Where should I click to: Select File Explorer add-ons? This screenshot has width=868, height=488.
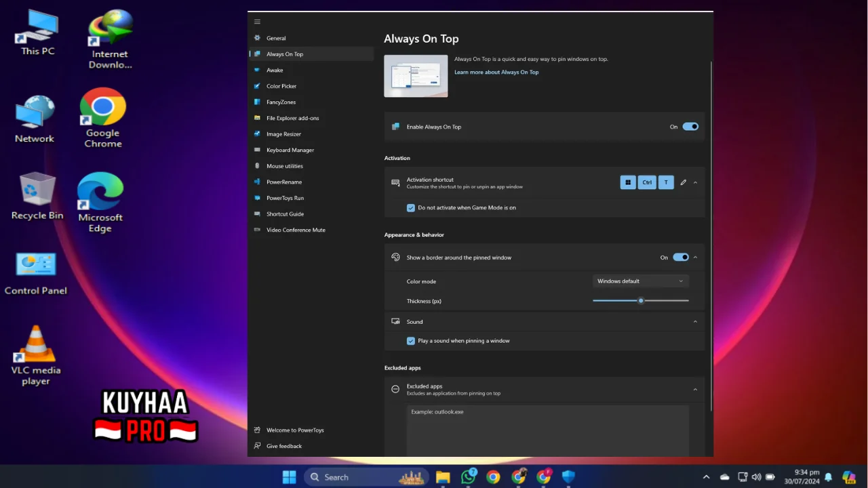tap(311, 118)
